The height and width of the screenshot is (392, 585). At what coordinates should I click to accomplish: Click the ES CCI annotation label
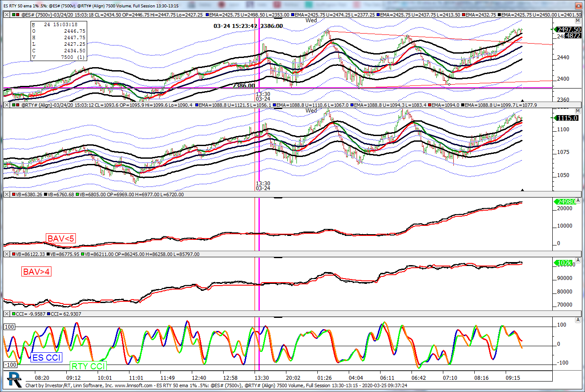point(46,358)
